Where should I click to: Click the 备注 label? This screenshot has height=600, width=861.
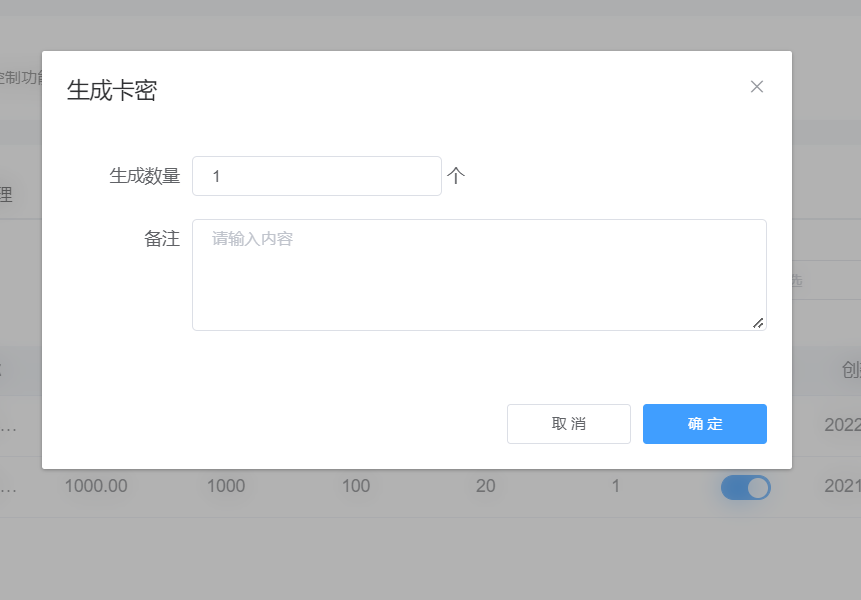coord(162,239)
